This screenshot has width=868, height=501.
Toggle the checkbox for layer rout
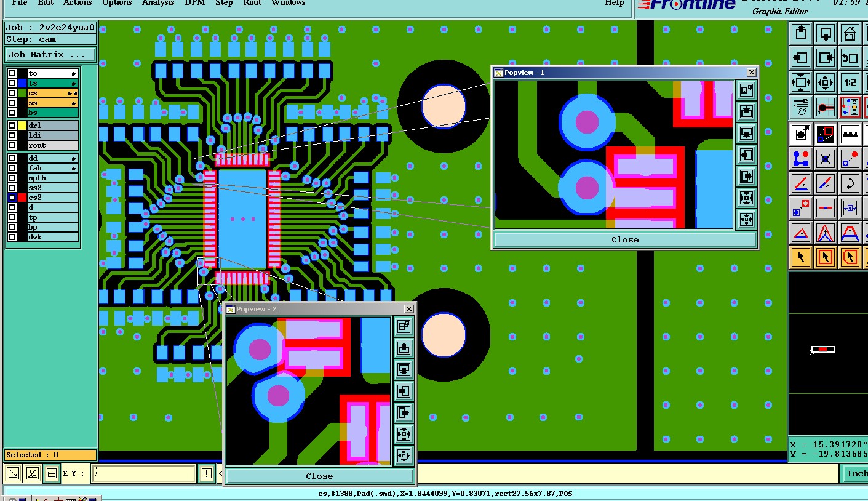[12, 145]
